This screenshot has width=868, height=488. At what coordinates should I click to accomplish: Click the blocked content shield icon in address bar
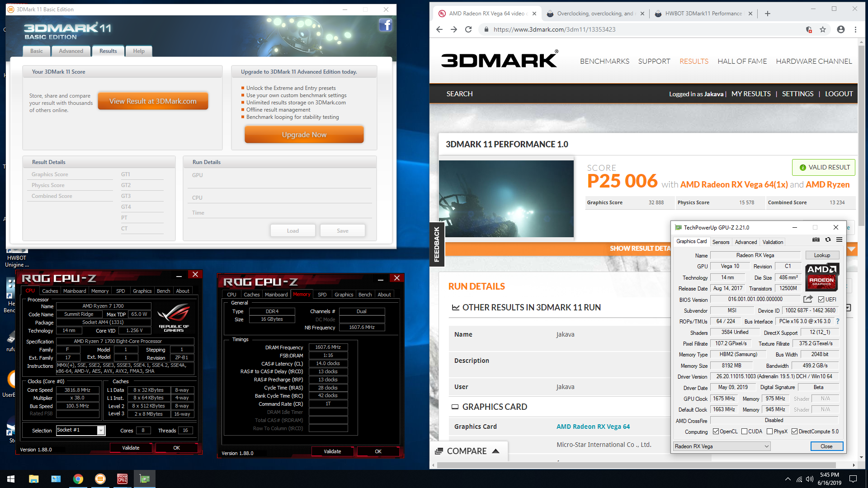click(x=809, y=29)
